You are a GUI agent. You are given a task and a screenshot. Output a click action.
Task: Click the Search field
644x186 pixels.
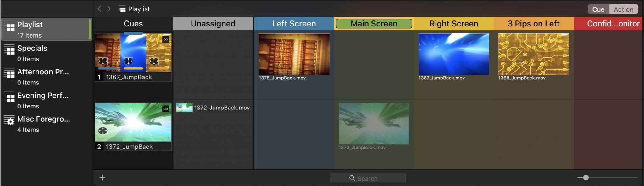tap(368, 178)
